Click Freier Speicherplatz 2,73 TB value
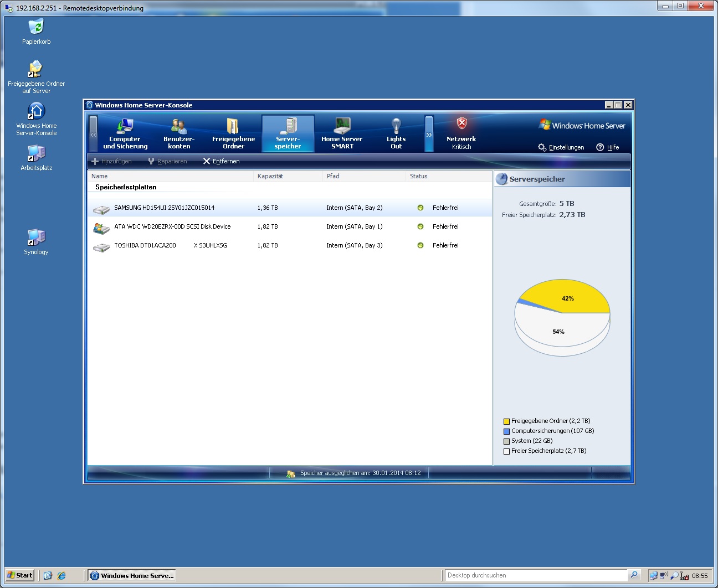Viewport: 718px width, 588px height. (572, 214)
